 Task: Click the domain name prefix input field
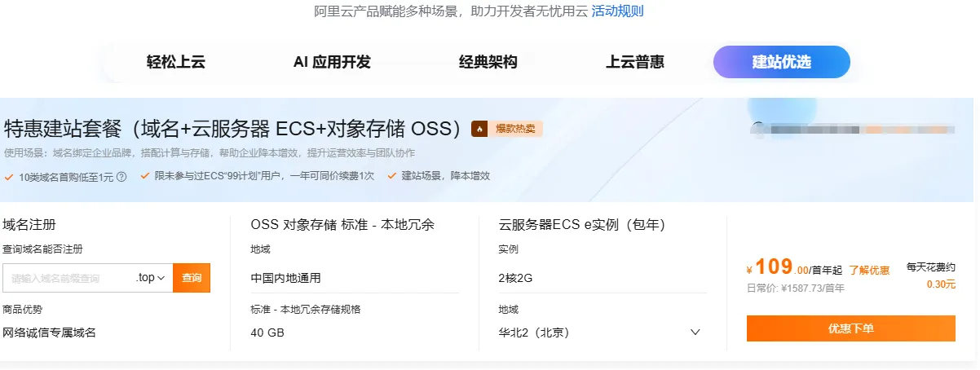point(65,278)
